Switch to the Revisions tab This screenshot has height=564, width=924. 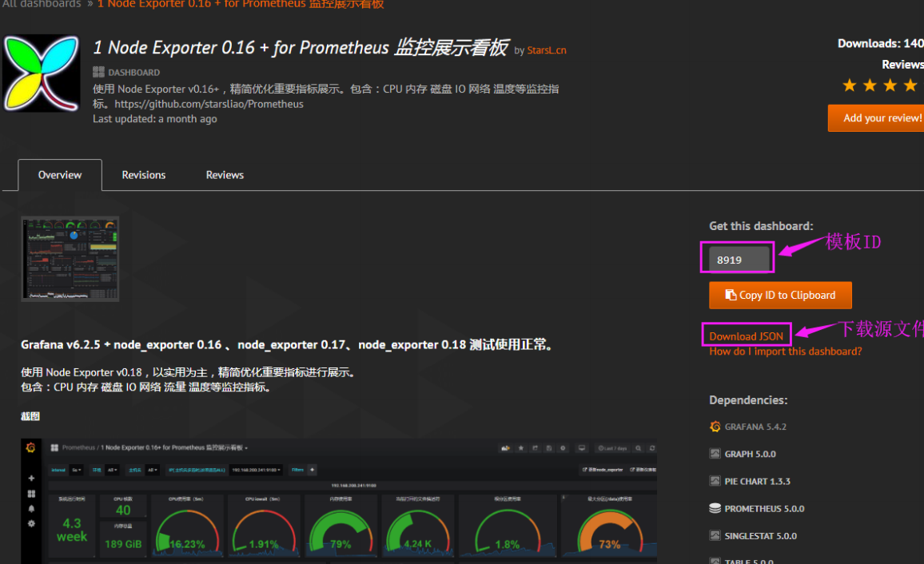click(143, 174)
